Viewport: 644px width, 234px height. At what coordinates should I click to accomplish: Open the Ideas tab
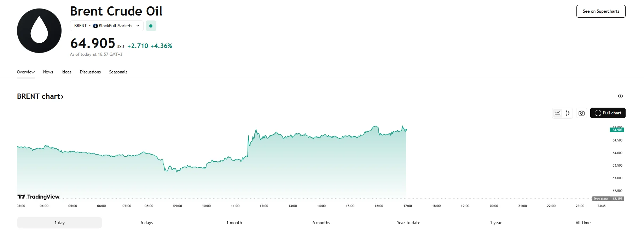pyautogui.click(x=66, y=72)
